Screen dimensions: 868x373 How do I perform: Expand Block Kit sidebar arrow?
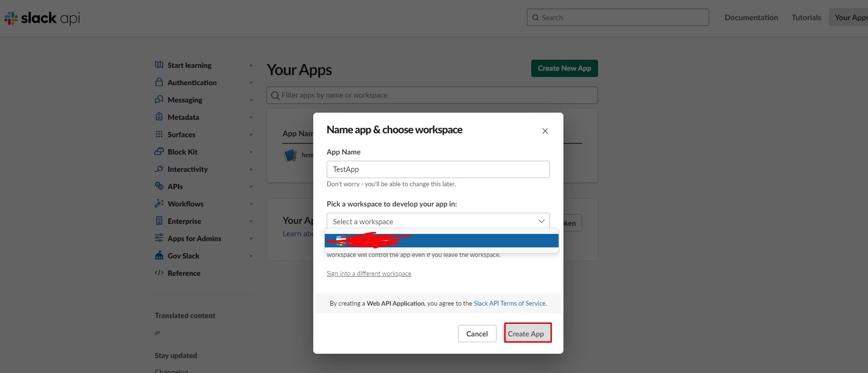point(251,152)
